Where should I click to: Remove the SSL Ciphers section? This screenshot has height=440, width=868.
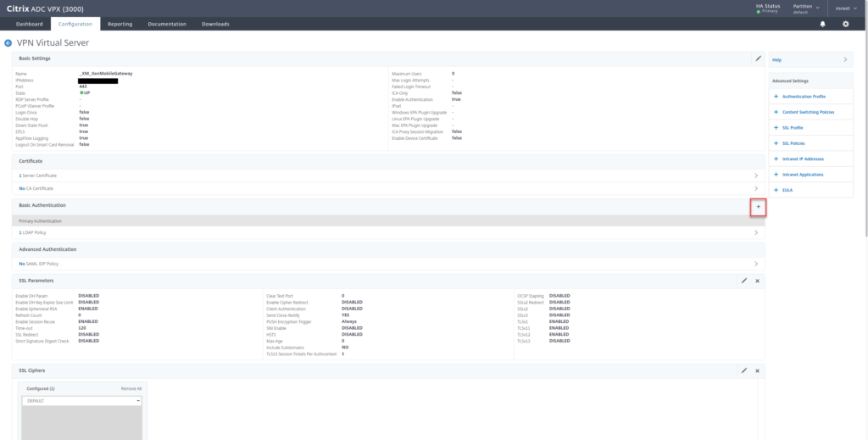pyautogui.click(x=757, y=370)
